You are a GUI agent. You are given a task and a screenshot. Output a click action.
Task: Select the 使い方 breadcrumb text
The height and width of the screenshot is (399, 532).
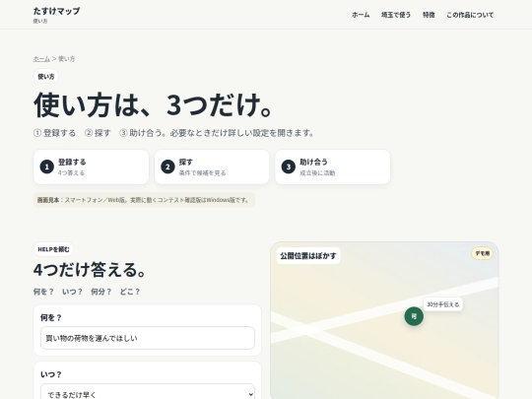(67, 59)
